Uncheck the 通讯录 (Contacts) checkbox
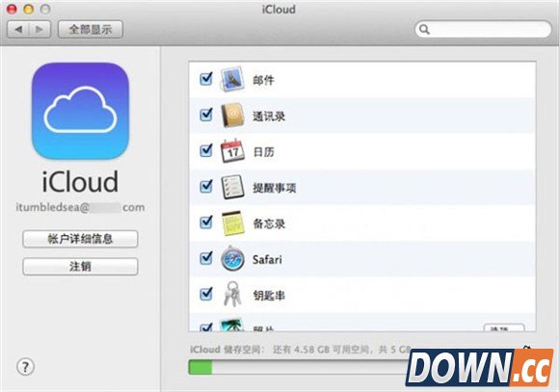Viewport: 559px width, 392px height. coord(206,115)
